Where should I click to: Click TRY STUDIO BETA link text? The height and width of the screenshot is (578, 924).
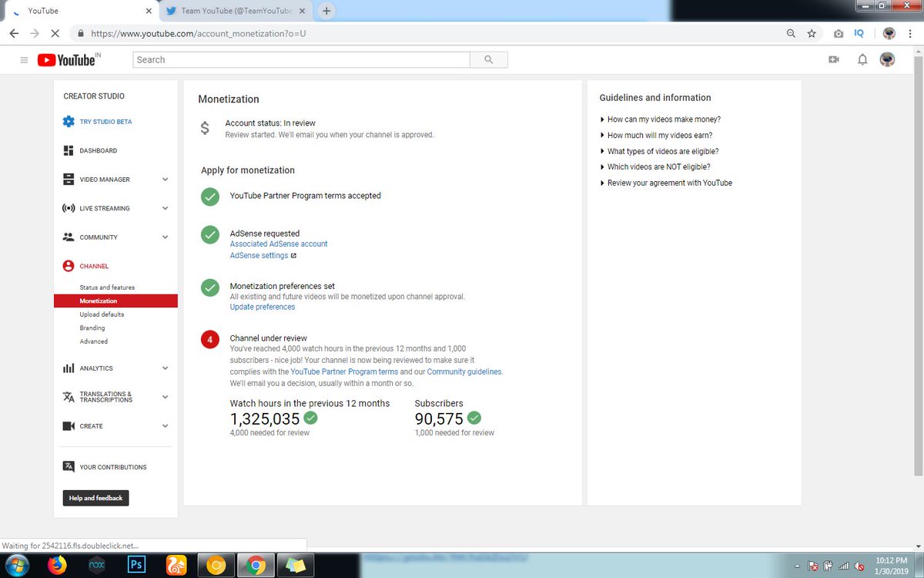point(105,122)
